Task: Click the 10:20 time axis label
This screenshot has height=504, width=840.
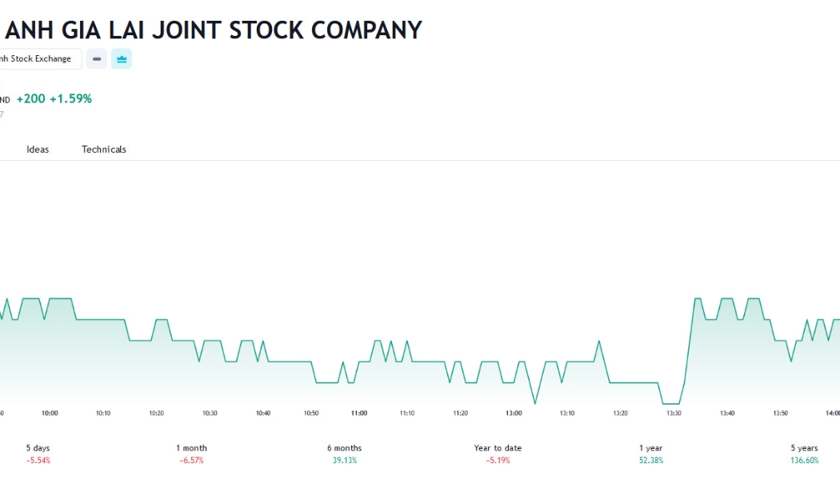Action: (157, 413)
